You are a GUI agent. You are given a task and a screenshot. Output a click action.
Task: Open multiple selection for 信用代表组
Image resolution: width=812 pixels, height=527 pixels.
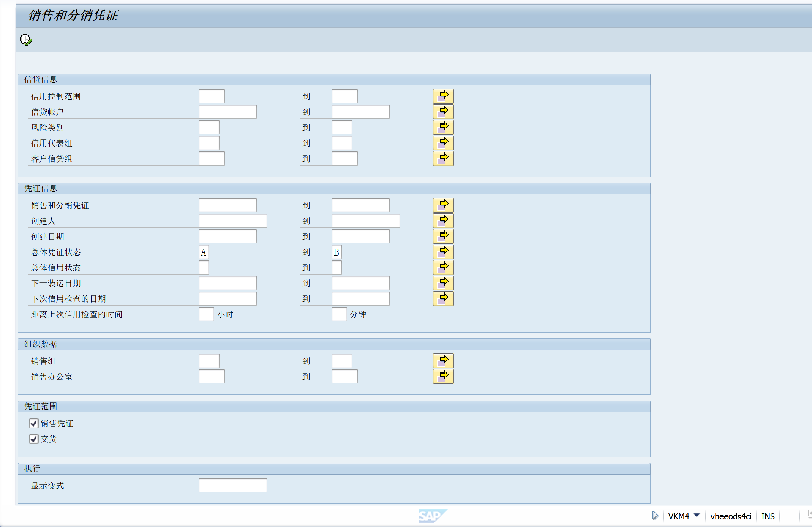443,143
